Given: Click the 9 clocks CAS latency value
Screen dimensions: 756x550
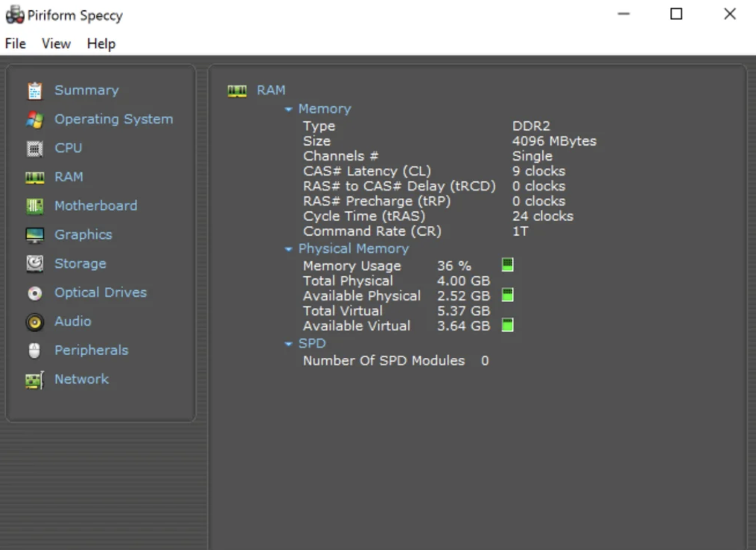Looking at the screenshot, I should pyautogui.click(x=538, y=171).
